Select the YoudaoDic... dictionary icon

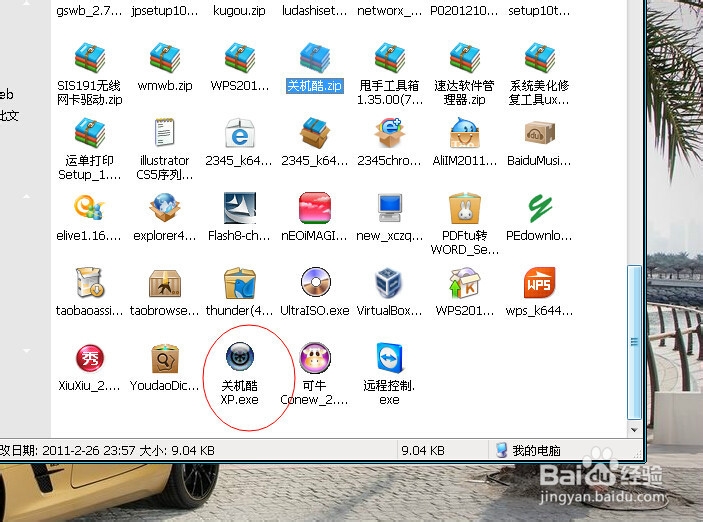165,358
